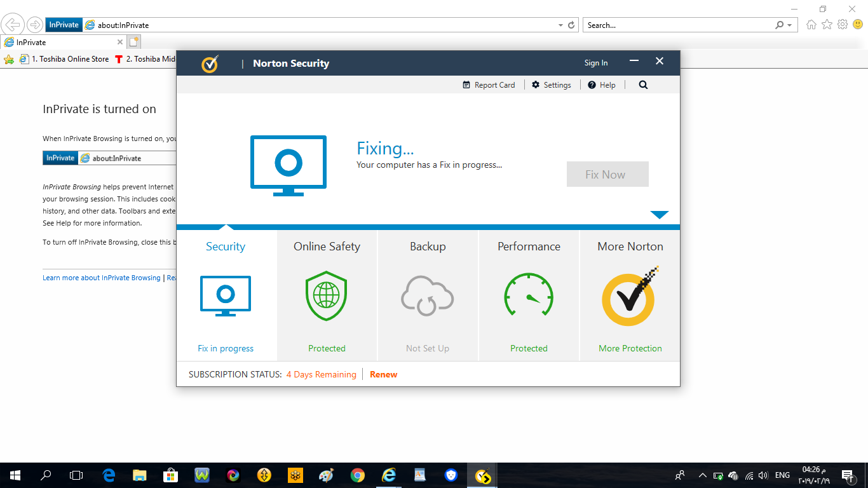Viewport: 868px width, 488px height.
Task: Open taskbar Search magnifier
Action: coord(46,475)
